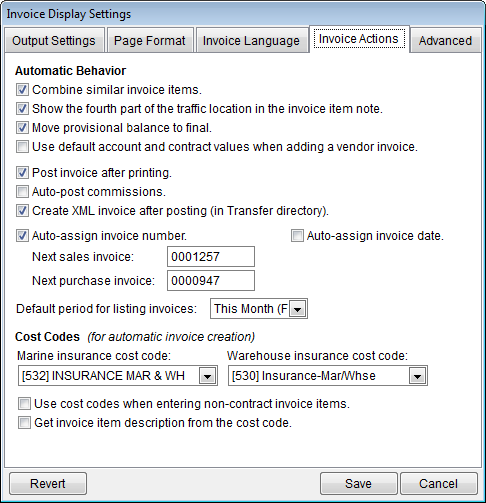Disable Move provisional balance to final
This screenshot has height=503, width=486.
click(x=22, y=128)
